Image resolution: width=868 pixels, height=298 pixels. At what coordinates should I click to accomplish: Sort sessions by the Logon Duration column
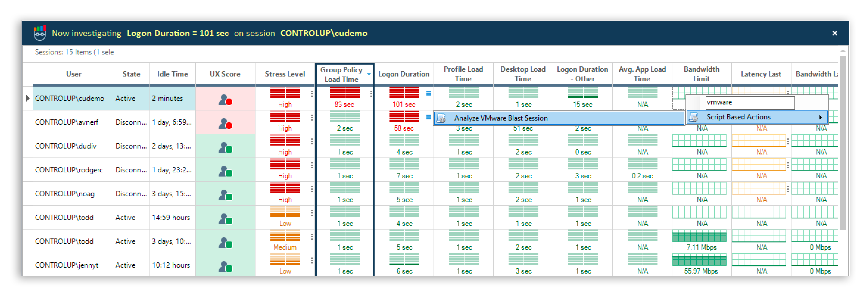404,74
